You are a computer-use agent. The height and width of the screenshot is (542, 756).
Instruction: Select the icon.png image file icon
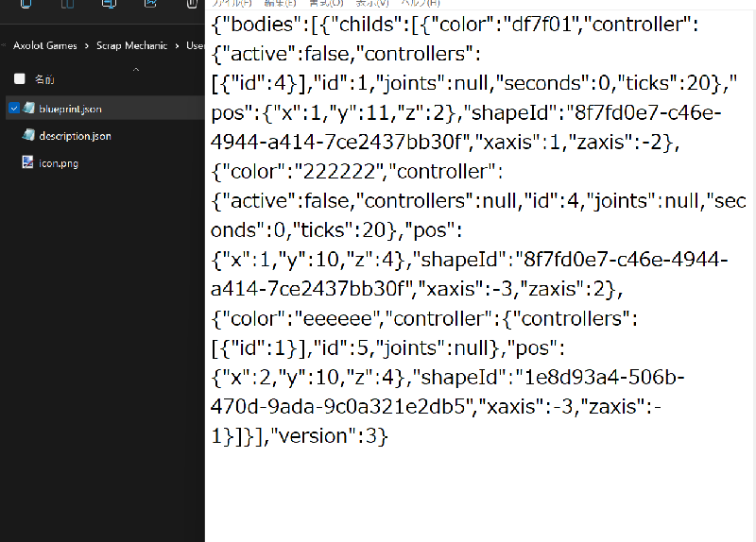[x=30, y=162]
